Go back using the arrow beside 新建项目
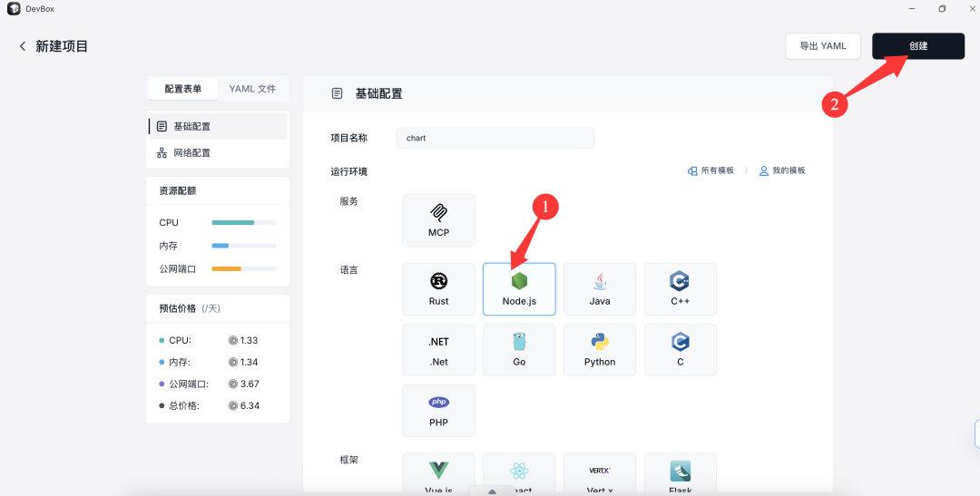 pyautogui.click(x=23, y=46)
